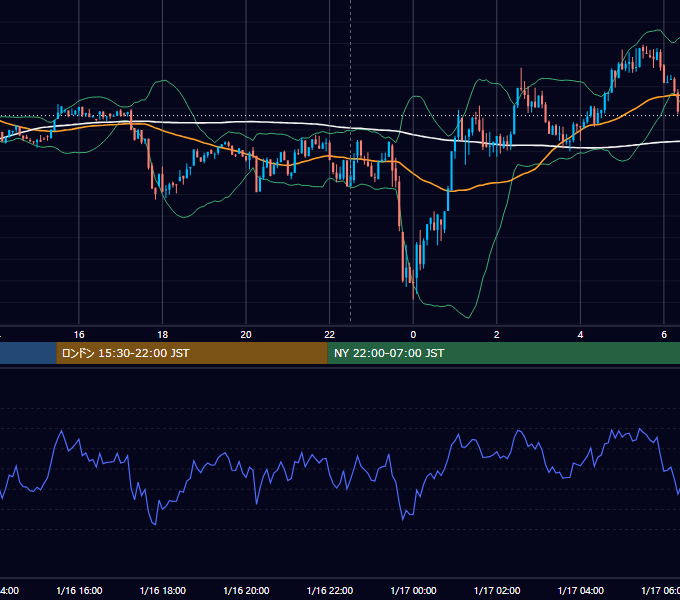Click the 1/17 00:00 indicator time label
Screen dimensions: 680x600
coord(413,590)
